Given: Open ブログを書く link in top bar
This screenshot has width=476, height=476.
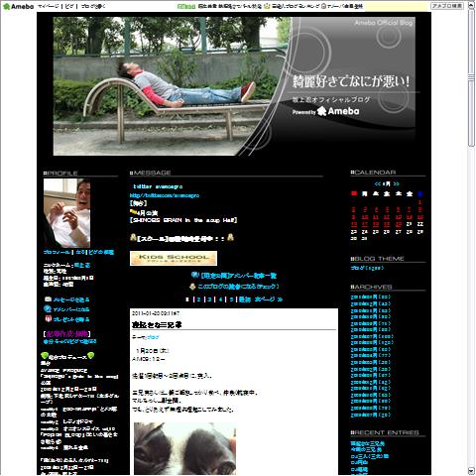Looking at the screenshot, I should 93,6.
